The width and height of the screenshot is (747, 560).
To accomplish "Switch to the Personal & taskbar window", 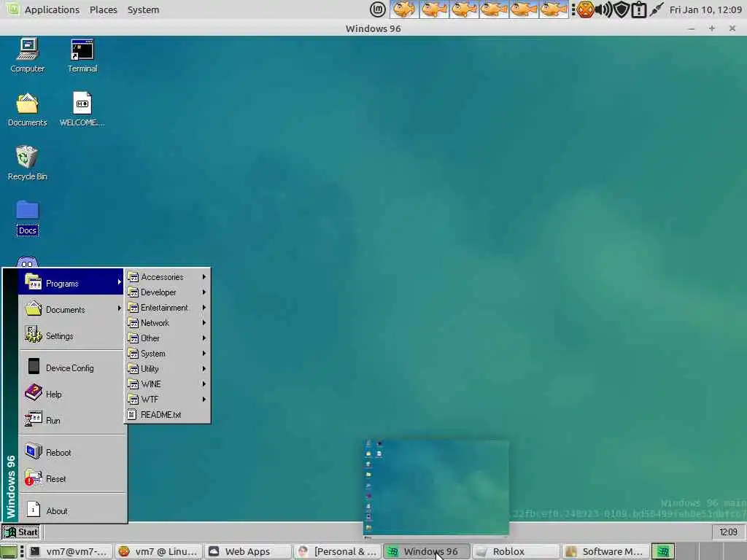I will (337, 551).
